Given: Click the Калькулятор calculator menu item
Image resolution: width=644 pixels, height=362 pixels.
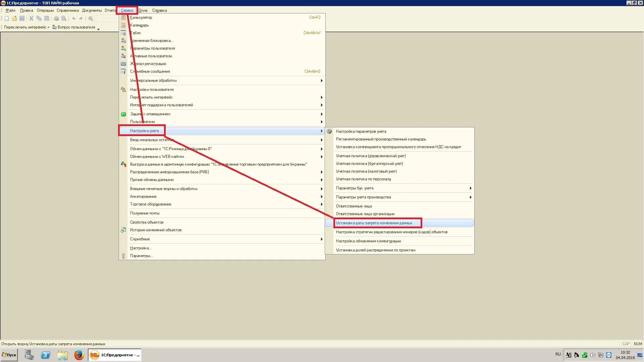Looking at the screenshot, I should (141, 17).
